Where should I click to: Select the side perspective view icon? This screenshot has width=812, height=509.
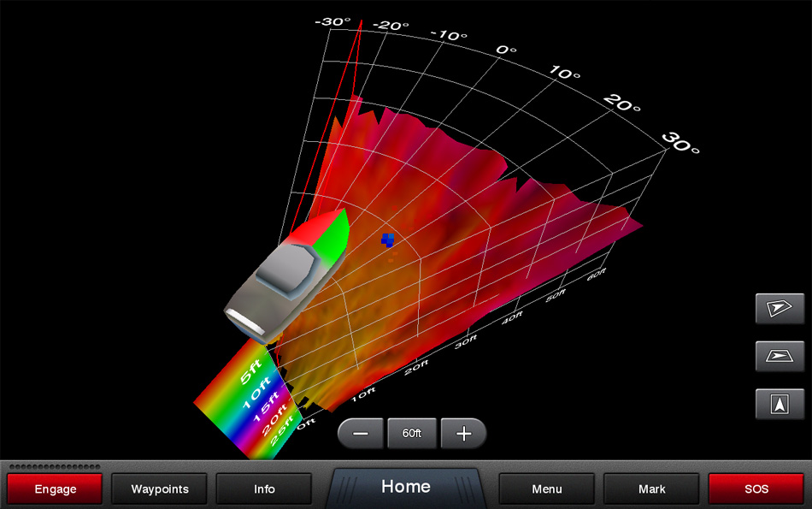coord(780,356)
